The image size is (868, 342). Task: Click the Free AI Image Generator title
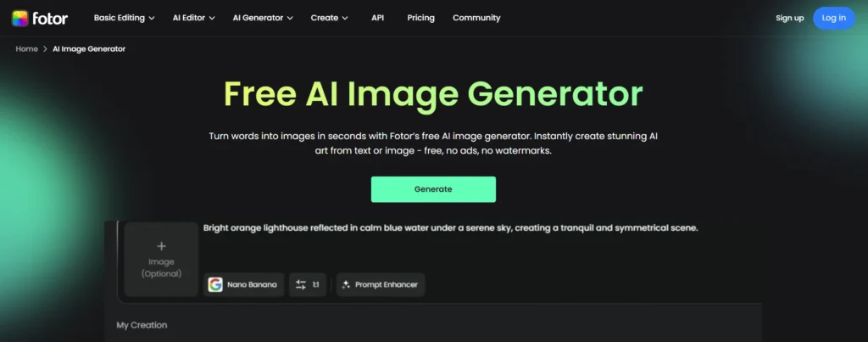click(433, 95)
